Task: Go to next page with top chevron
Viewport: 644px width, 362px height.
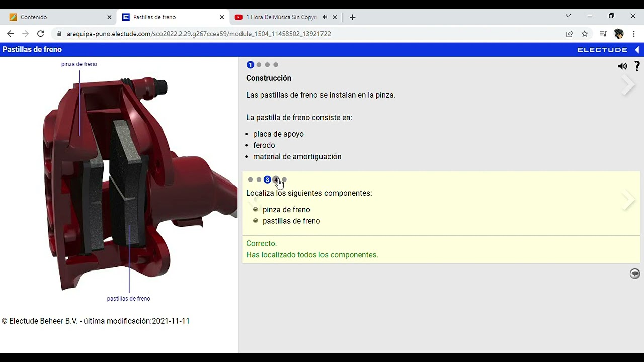Action: (628, 85)
